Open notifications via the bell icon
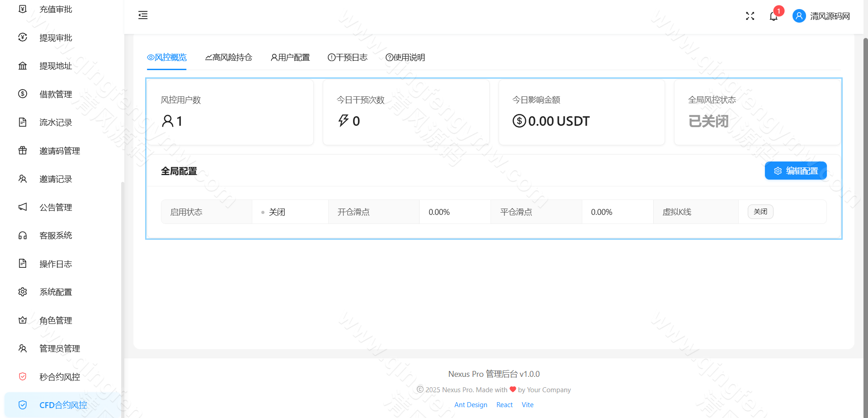Image resolution: width=868 pixels, height=418 pixels. pyautogui.click(x=774, y=16)
